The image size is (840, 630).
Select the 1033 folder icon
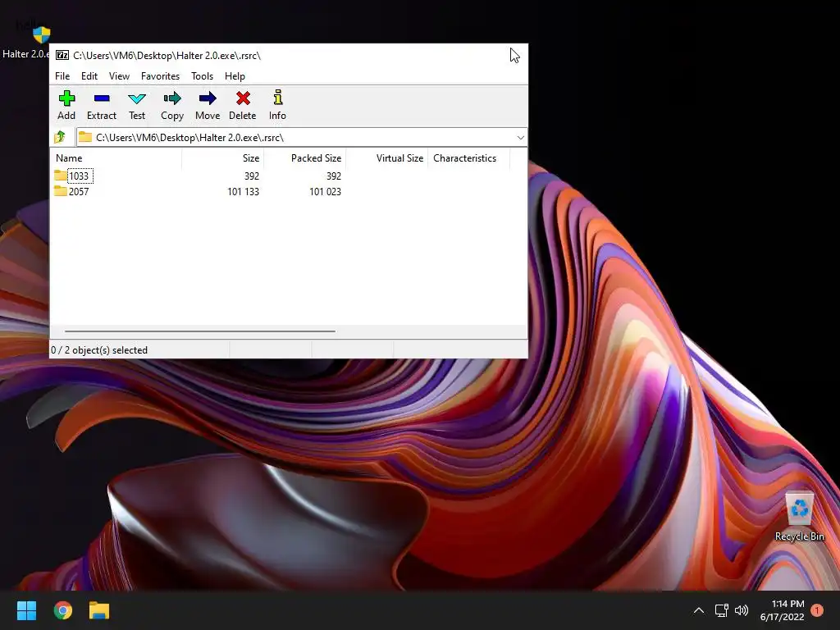[x=61, y=176]
